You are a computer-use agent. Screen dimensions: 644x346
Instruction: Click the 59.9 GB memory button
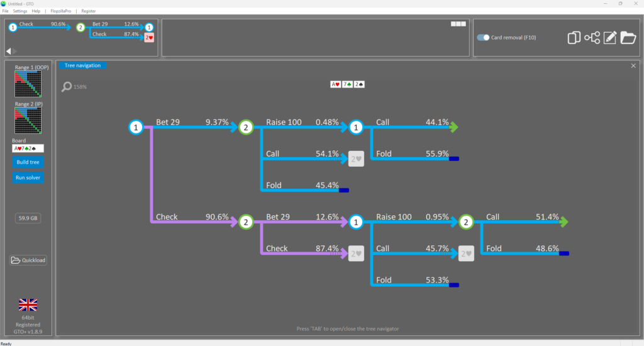[x=28, y=218]
